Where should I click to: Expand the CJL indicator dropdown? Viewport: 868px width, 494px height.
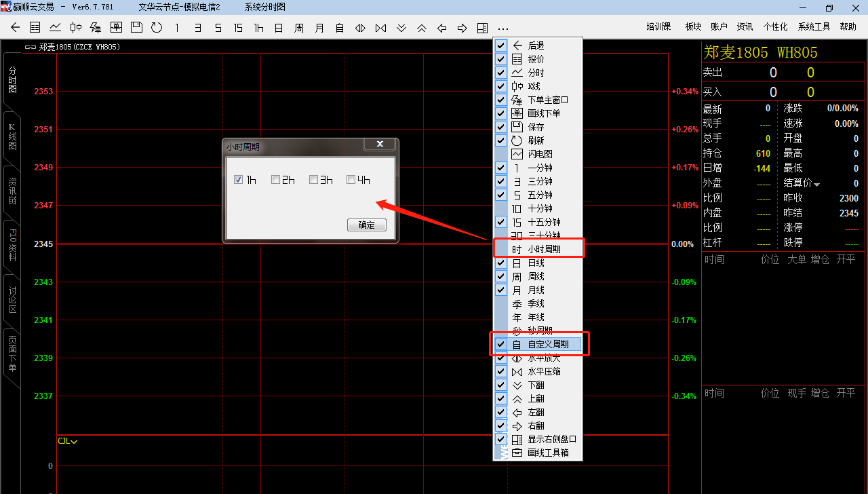click(x=74, y=442)
